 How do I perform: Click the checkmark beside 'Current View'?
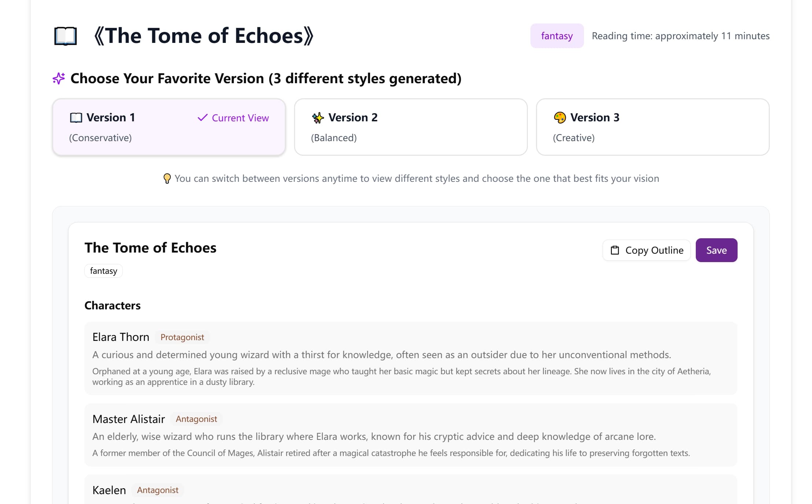click(202, 118)
